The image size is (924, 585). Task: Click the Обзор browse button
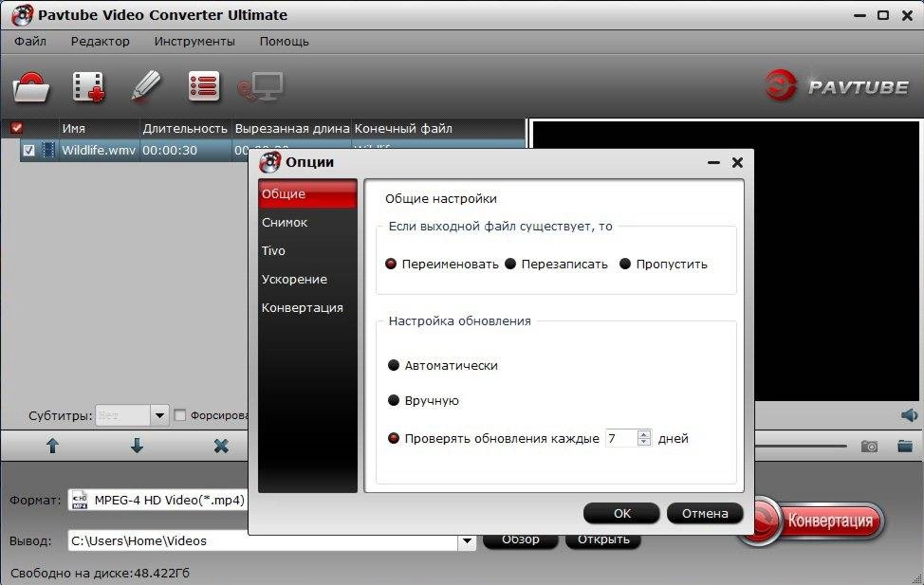coord(520,541)
